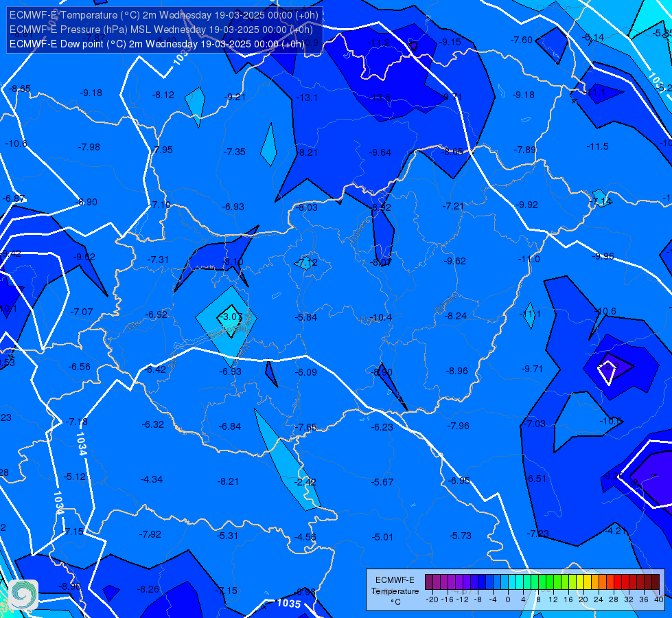Click the -12.9 value in dark-blue area
Viewport: 672px width, 618px height.
point(608,366)
